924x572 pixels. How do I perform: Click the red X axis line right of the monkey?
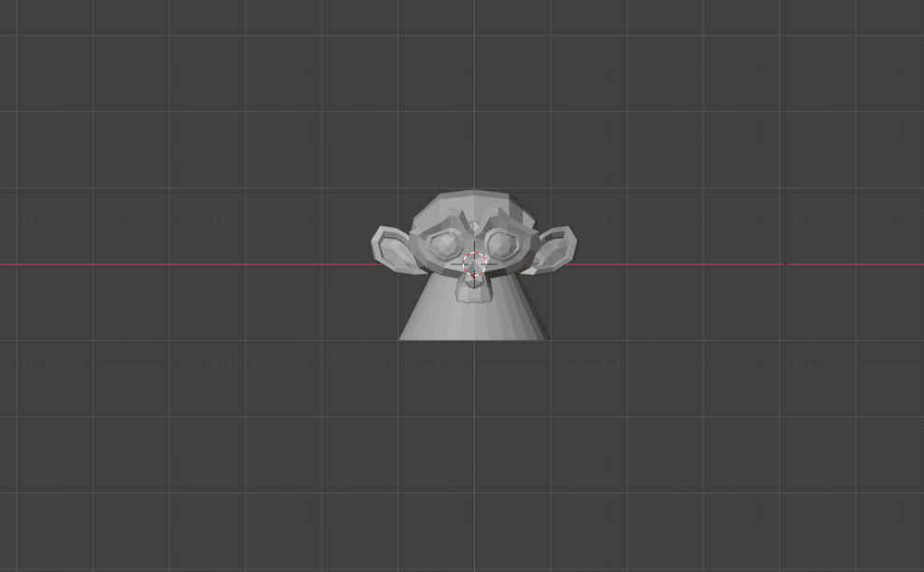tap(701, 265)
